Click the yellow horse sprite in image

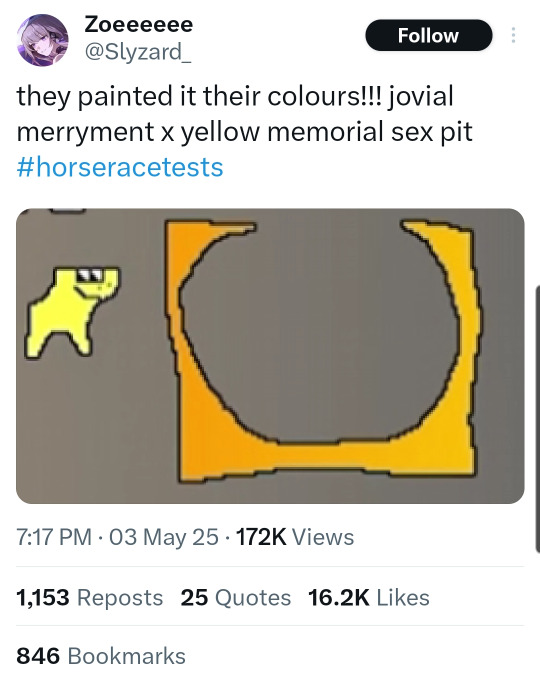(x=71, y=311)
